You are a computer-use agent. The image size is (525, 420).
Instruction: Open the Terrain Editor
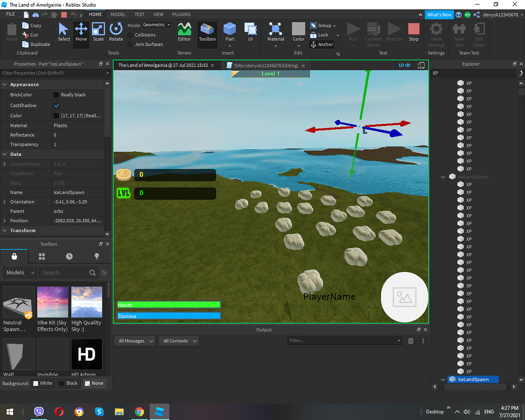tap(184, 32)
